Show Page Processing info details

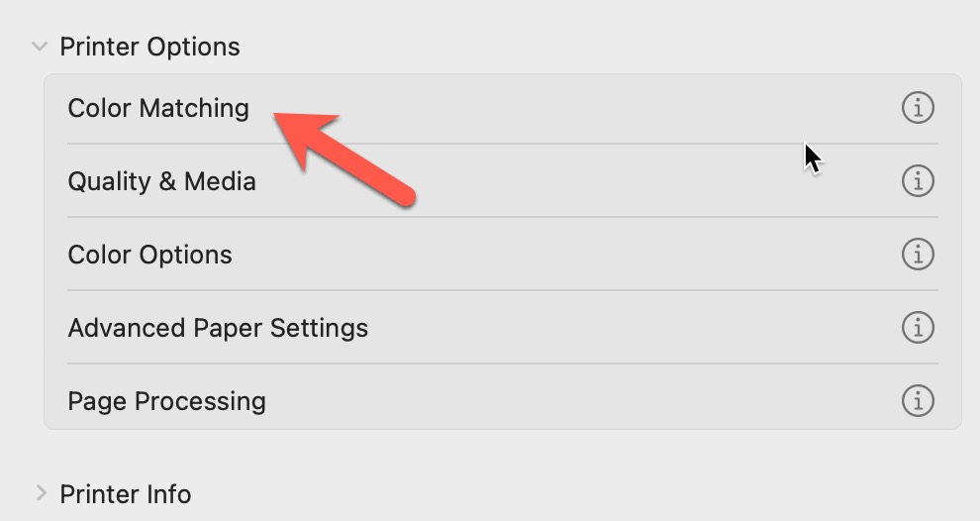tap(918, 401)
